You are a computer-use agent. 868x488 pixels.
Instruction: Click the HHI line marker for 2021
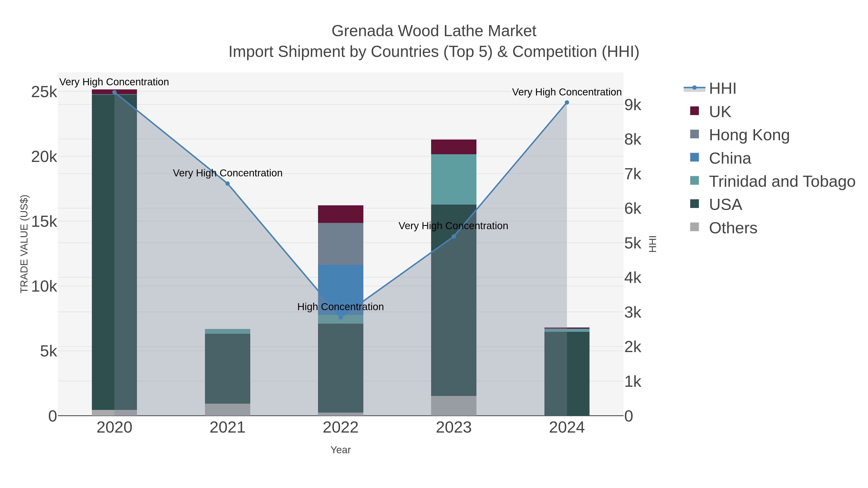coord(227,184)
